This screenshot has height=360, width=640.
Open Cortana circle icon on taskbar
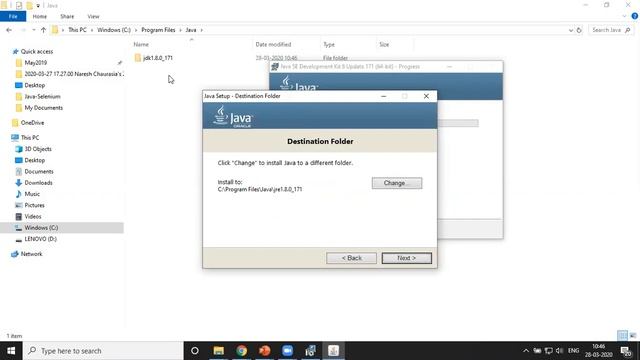click(x=195, y=351)
